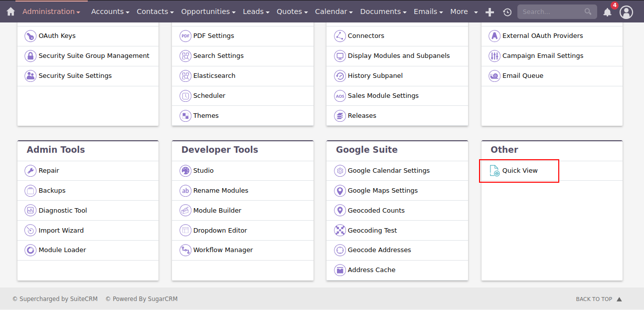This screenshot has width=644, height=310.
Task: Click Display Modules and Subpanels icon
Action: click(x=340, y=56)
